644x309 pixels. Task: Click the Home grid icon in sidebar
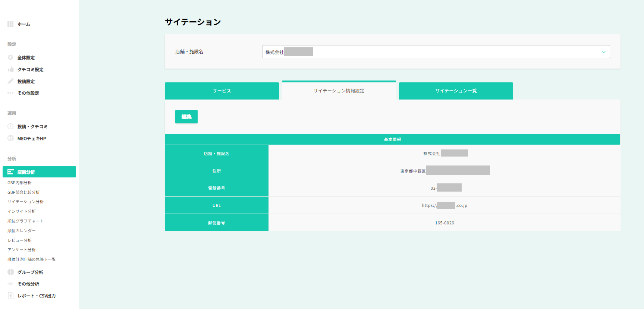click(x=10, y=24)
